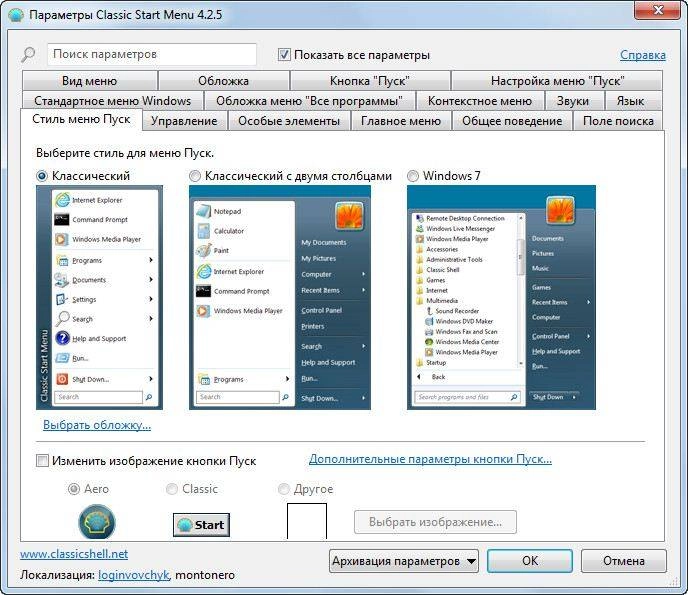Confirm settings with the OK button
The image size is (688, 595).
tap(530, 561)
